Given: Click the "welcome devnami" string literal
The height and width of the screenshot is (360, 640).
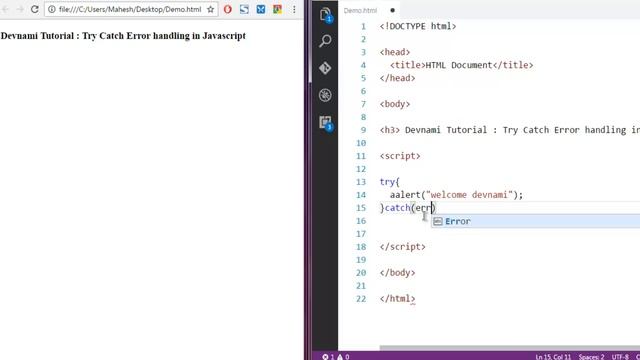Looking at the screenshot, I should tap(469, 195).
